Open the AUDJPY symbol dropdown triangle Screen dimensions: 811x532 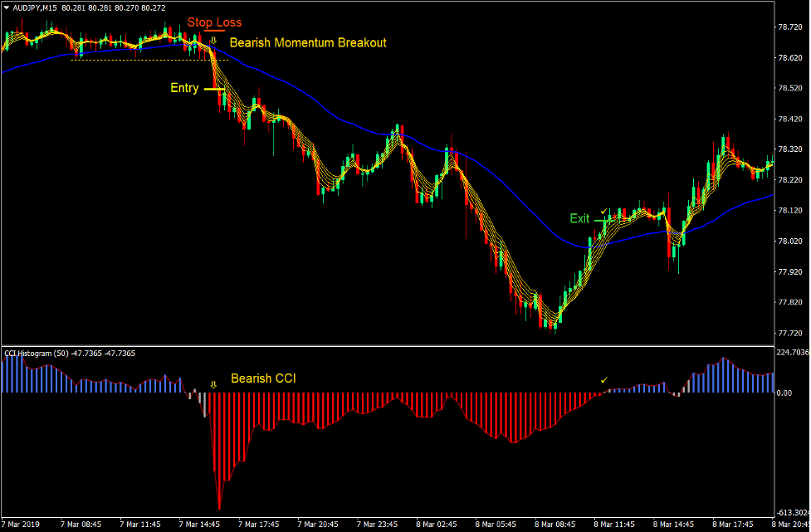click(7, 7)
